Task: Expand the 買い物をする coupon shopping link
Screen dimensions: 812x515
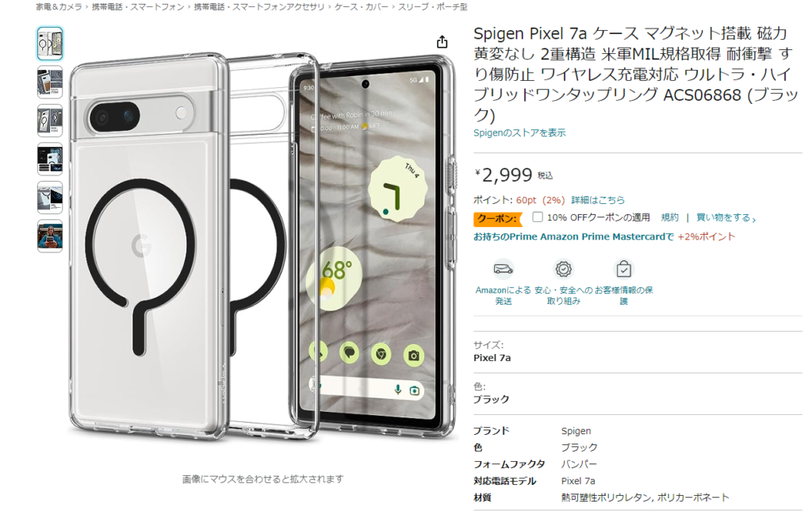Action: click(726, 217)
